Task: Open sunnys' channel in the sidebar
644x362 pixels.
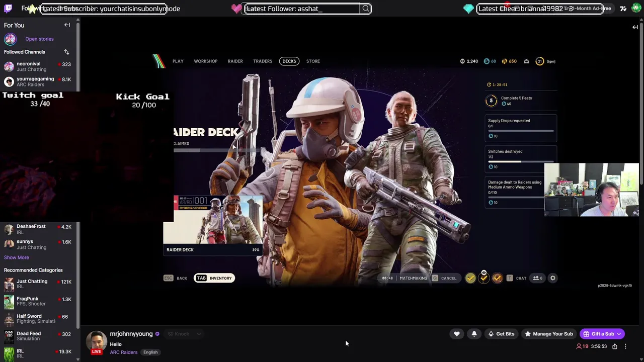Action: click(38, 244)
